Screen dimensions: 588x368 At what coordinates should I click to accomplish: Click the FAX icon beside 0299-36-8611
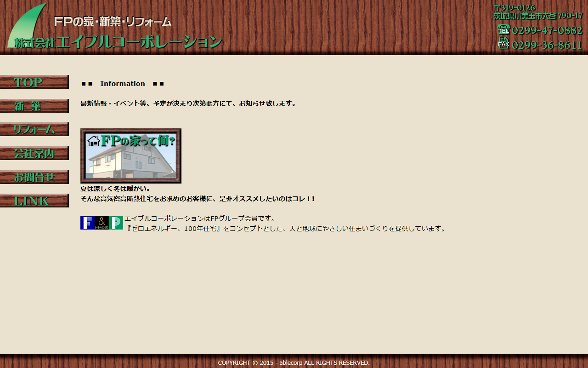tap(503, 44)
